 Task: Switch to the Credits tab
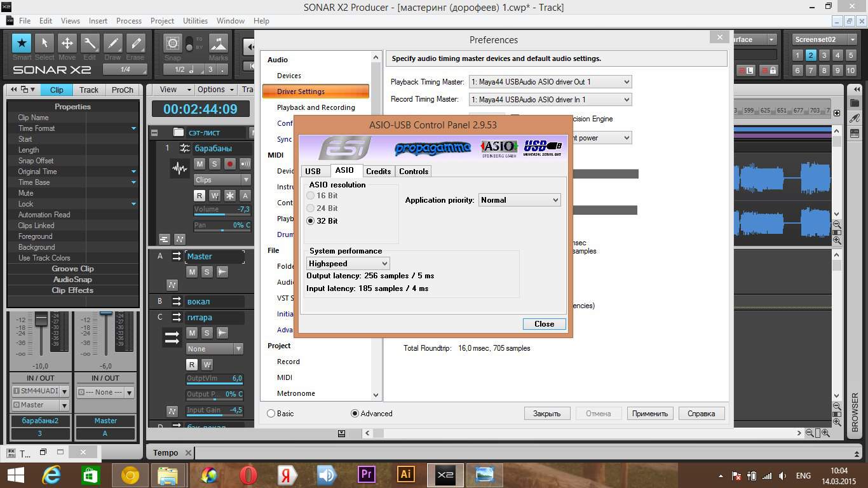click(x=378, y=172)
